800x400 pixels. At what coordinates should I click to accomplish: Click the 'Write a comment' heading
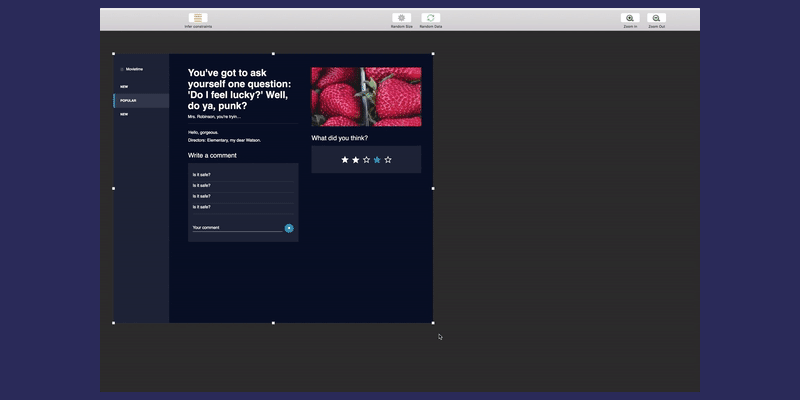(x=212, y=156)
